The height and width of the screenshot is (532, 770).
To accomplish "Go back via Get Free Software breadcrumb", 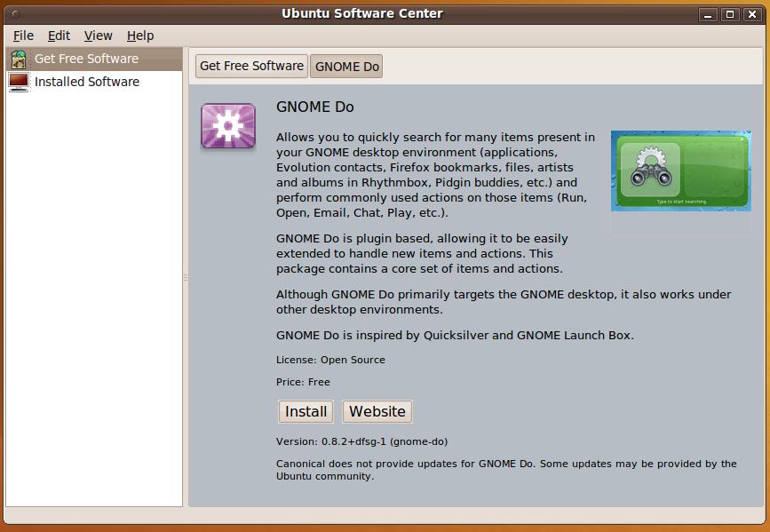I will pyautogui.click(x=251, y=66).
